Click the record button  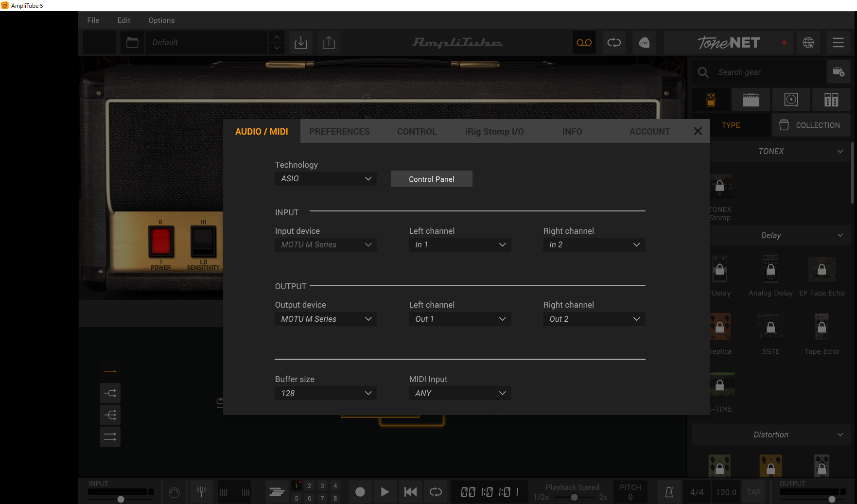360,492
